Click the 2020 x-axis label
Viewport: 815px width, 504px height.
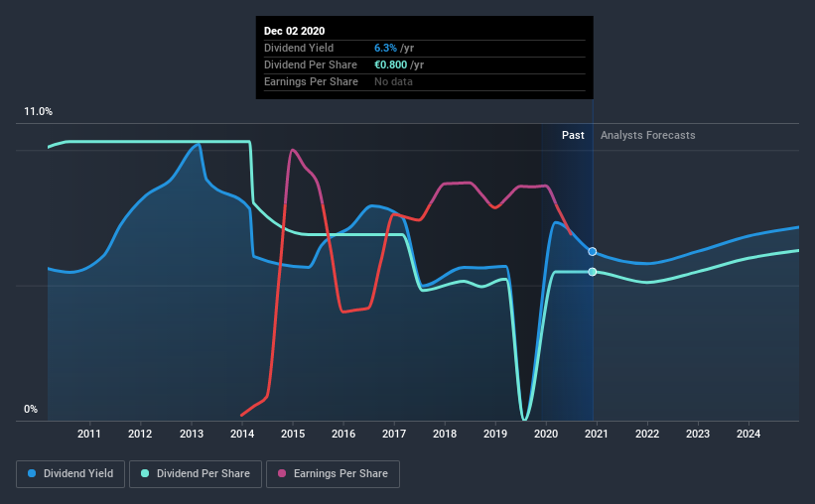546,434
